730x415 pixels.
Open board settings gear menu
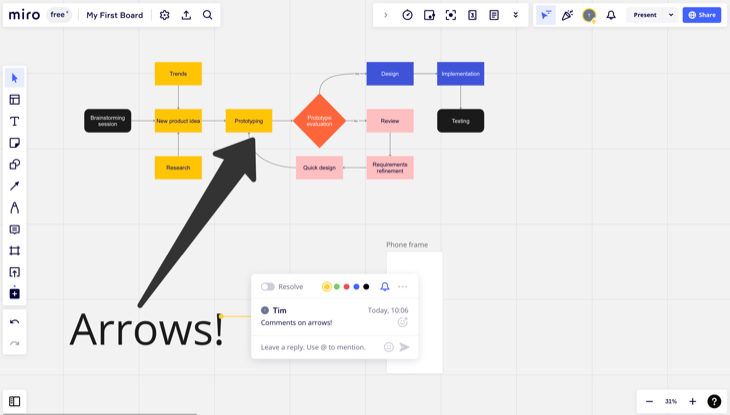[x=165, y=15]
